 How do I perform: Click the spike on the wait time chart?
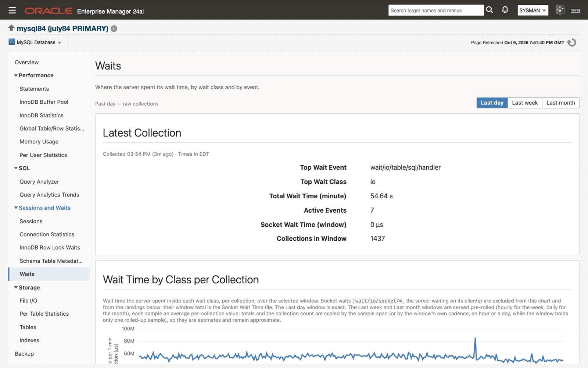click(x=475, y=339)
